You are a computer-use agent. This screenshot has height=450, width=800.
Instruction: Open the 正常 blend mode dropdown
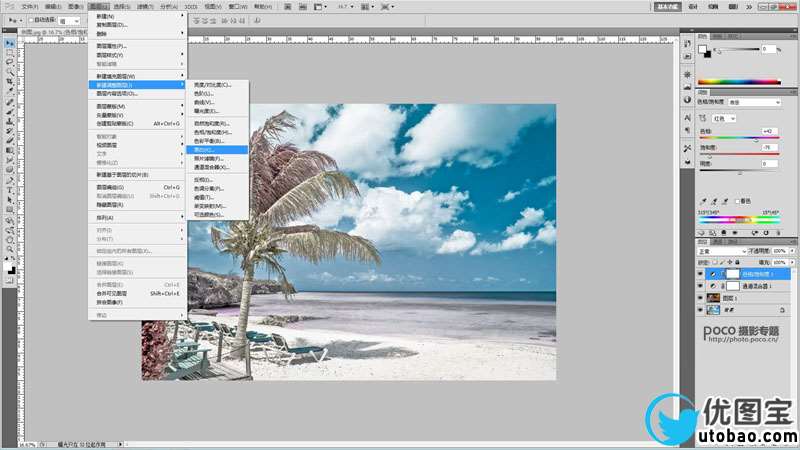tap(722, 251)
